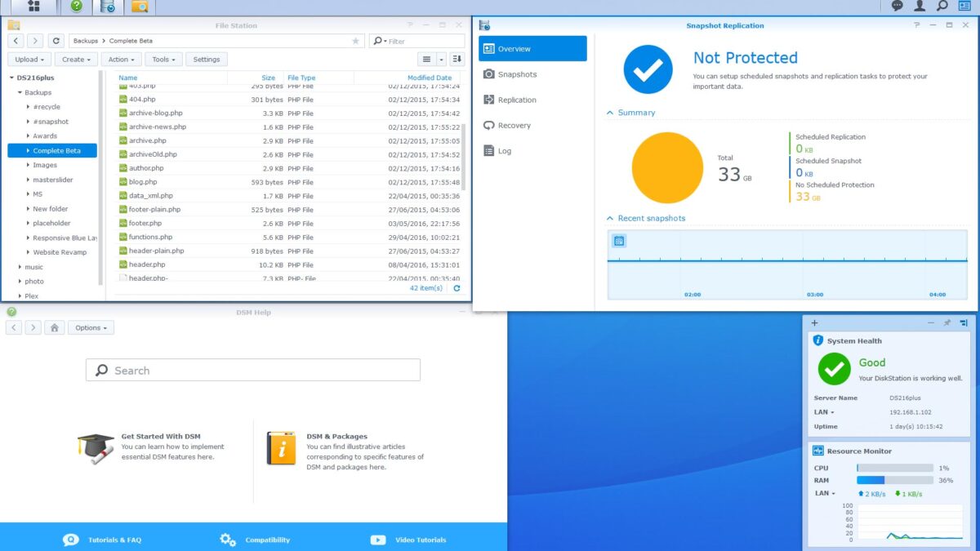980x551 pixels.
Task: Collapse the Summary section
Action: 610,113
